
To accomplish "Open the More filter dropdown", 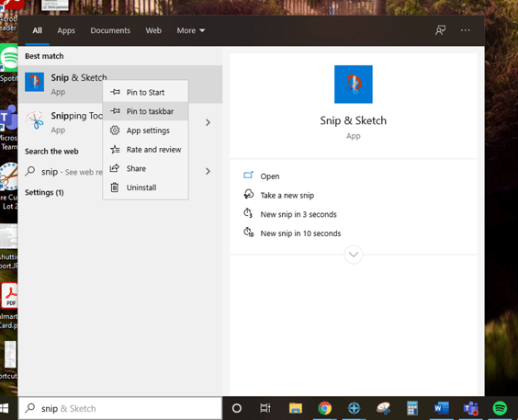I will click(x=191, y=30).
